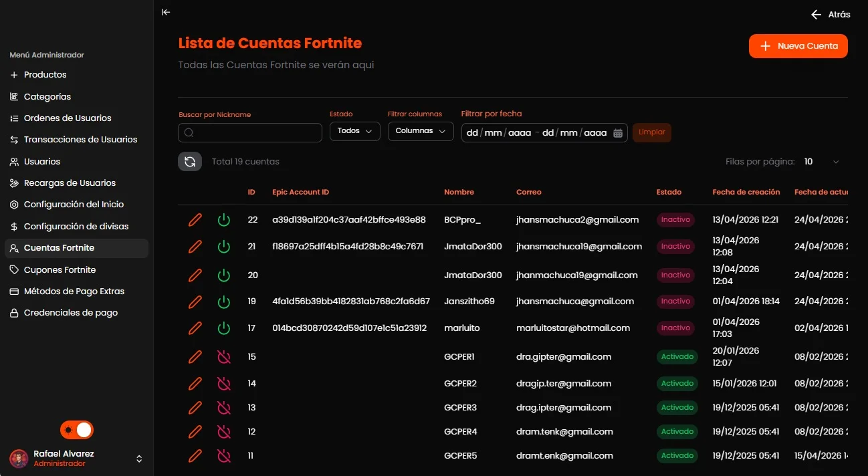Open the Columnas filter dropdown

(421, 131)
